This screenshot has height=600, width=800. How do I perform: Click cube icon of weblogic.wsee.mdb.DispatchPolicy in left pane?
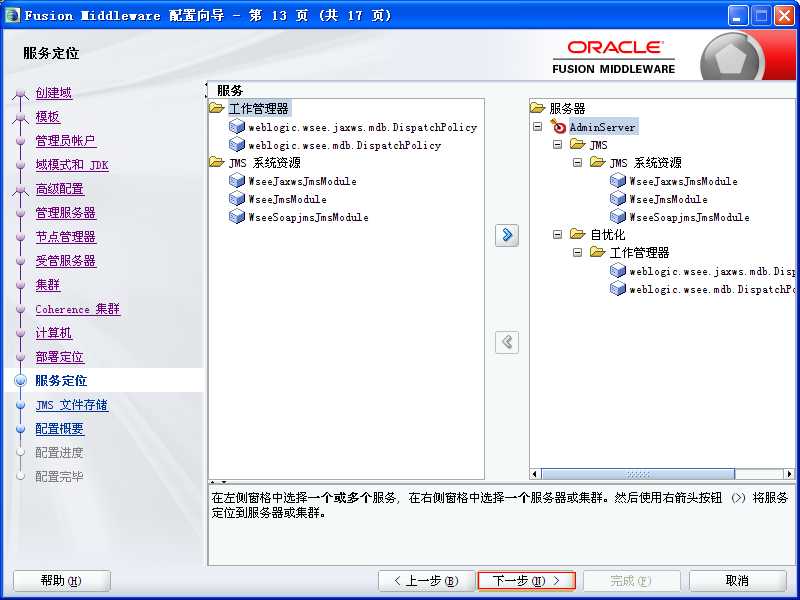(x=237, y=144)
